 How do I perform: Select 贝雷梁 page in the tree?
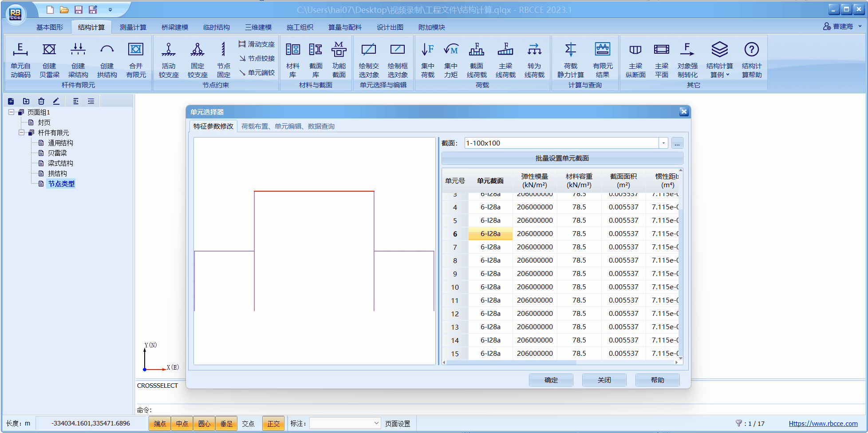[x=57, y=153]
